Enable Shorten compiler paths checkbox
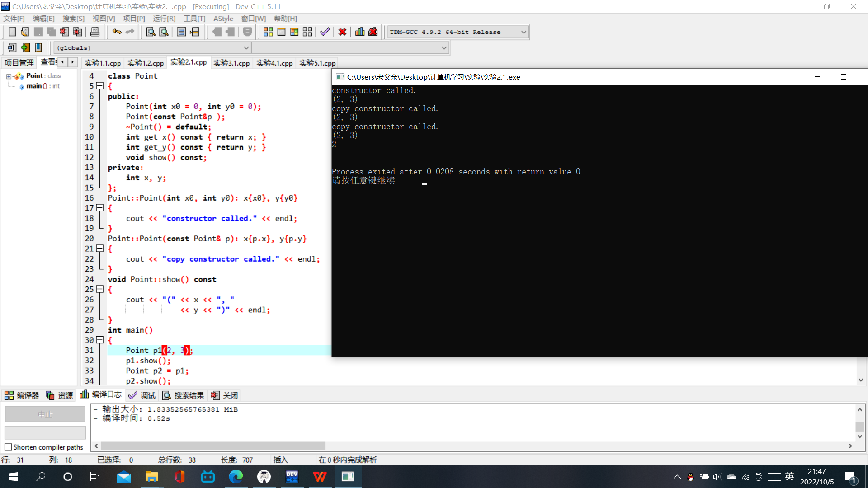Viewport: 868px width, 488px height. point(8,447)
